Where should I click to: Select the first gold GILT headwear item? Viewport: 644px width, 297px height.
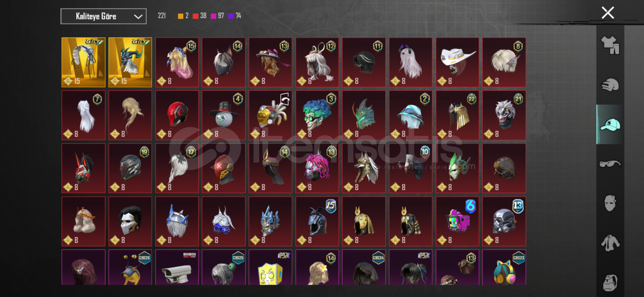(x=83, y=62)
